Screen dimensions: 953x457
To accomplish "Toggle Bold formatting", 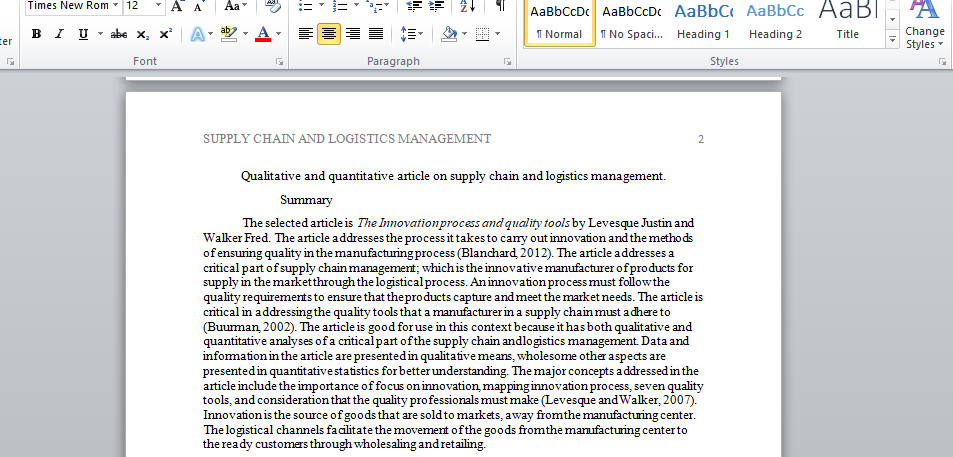I will coord(36,35).
